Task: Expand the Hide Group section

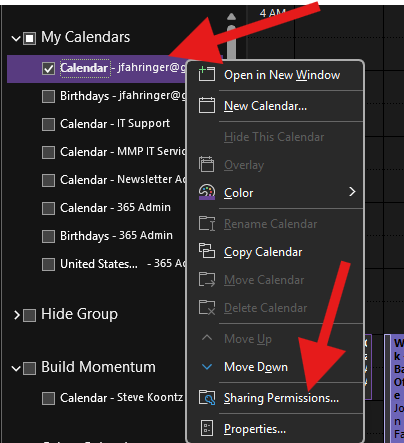Action: [17, 315]
